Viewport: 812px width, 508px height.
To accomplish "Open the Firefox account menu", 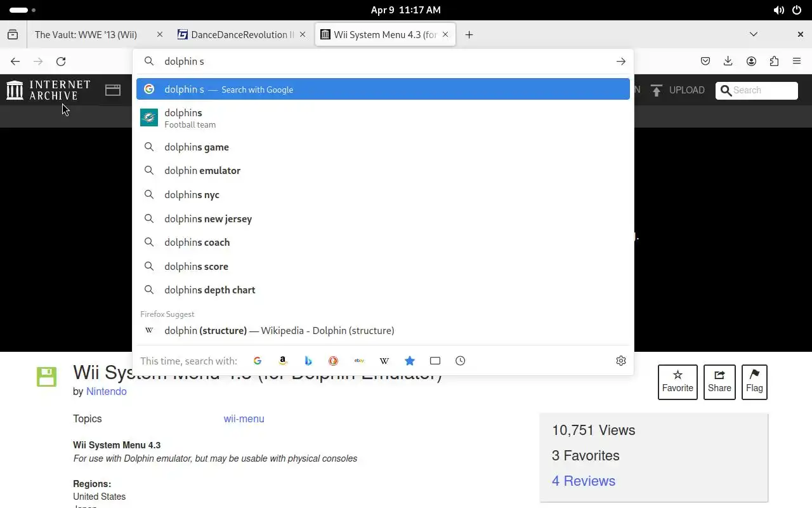I will click(x=751, y=62).
